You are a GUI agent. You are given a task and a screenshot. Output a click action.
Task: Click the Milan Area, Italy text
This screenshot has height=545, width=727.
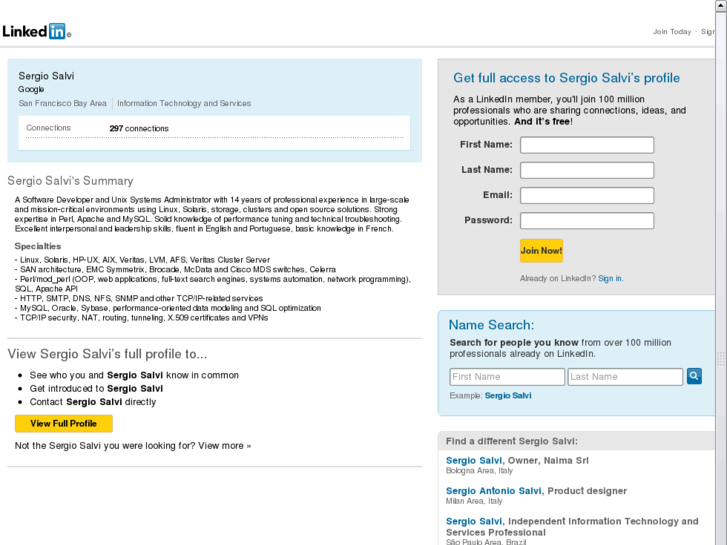[x=474, y=501]
